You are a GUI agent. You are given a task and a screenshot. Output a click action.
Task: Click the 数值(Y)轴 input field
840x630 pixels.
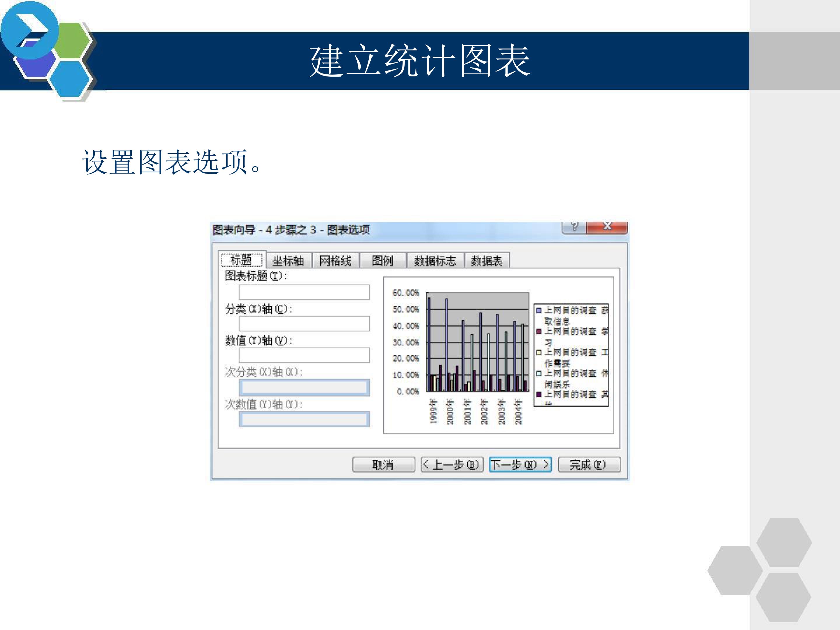point(304,355)
